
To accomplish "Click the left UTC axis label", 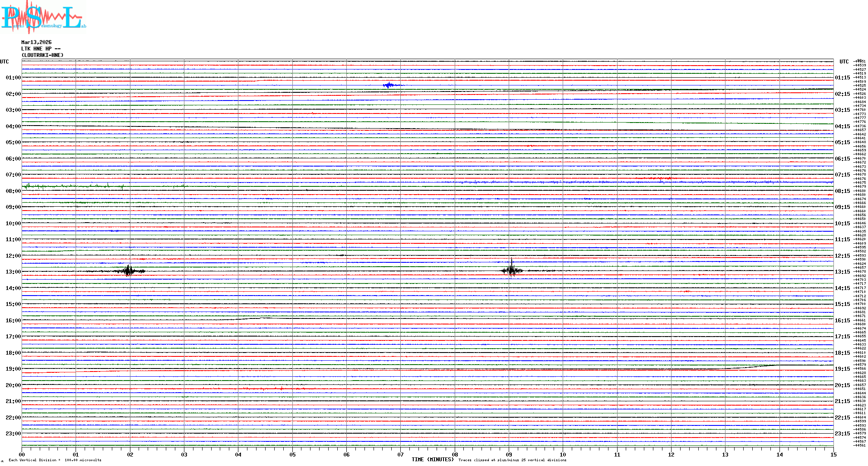I will pyautogui.click(x=4, y=62).
